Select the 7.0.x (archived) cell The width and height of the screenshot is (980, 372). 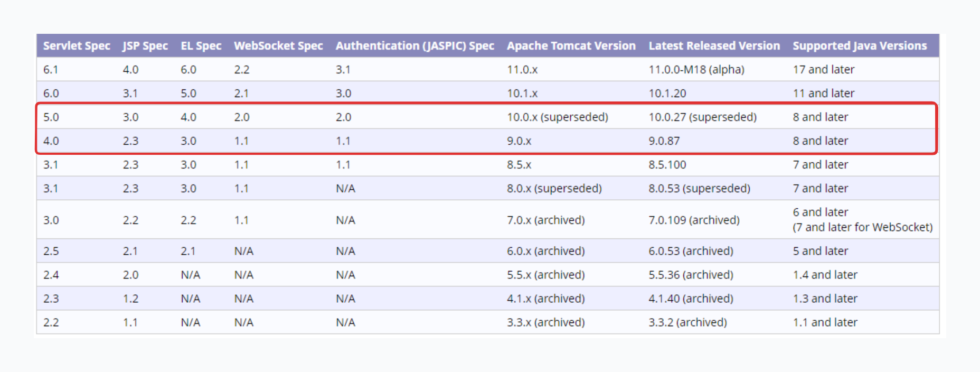click(546, 220)
